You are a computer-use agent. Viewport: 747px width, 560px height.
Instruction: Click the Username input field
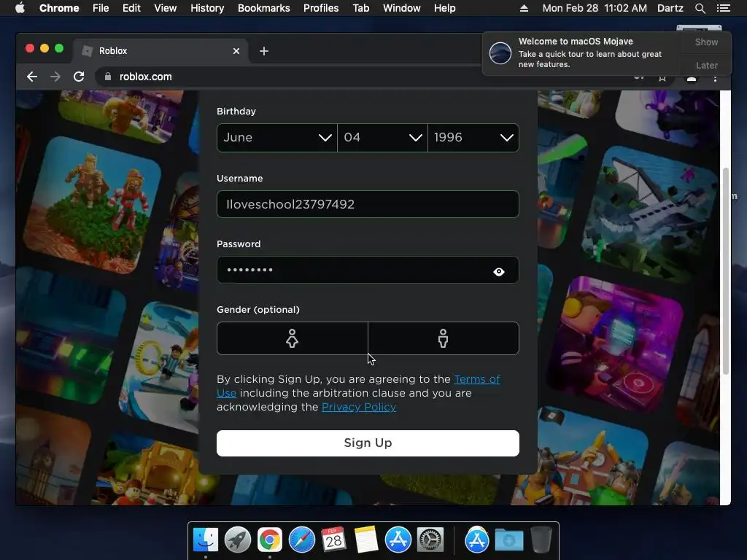point(368,204)
